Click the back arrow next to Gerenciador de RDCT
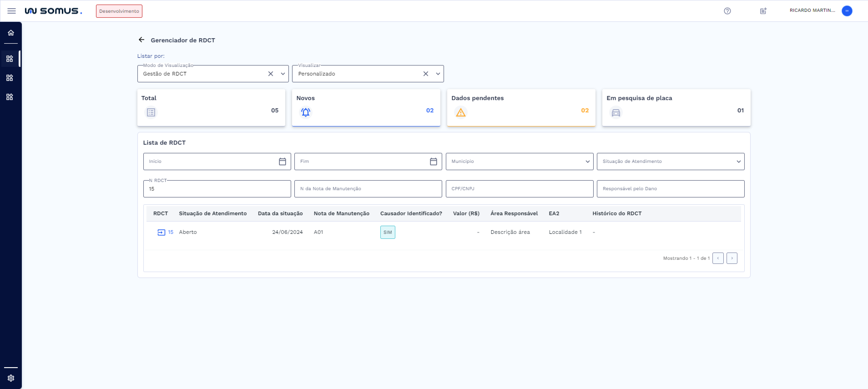This screenshot has height=389, width=868. pyautogui.click(x=142, y=40)
